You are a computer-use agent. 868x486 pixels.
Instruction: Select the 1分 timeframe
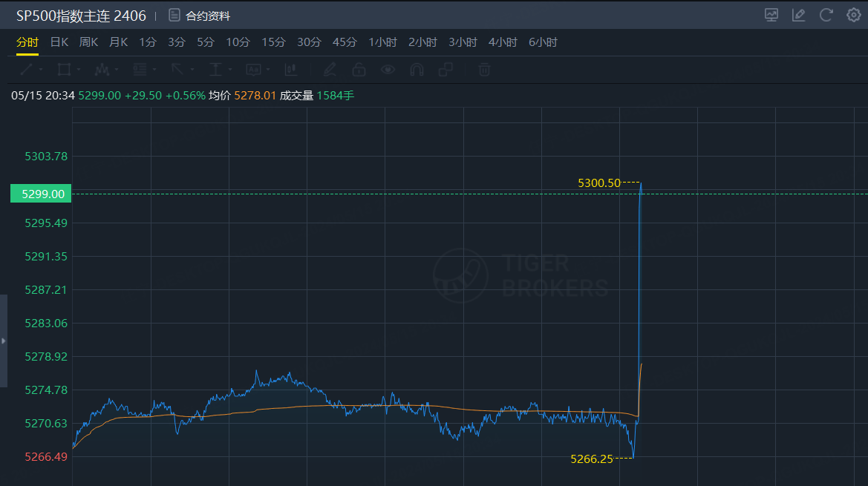tap(148, 42)
